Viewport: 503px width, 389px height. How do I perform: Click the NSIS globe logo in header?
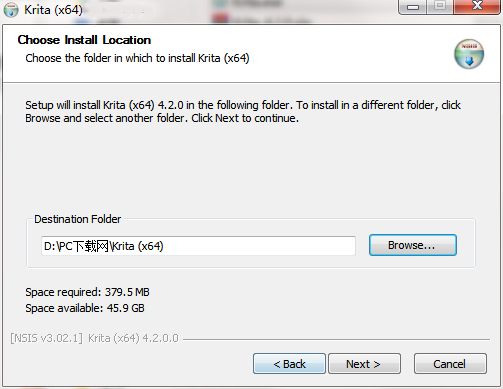pyautogui.click(x=469, y=54)
